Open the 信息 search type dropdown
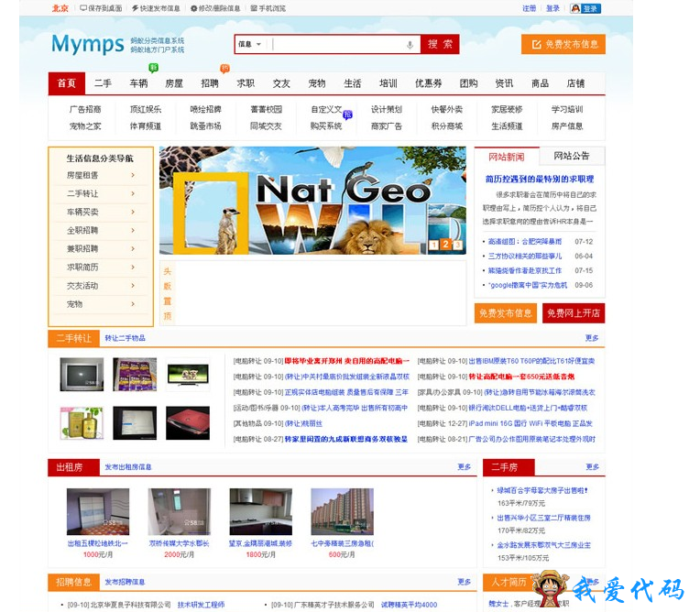 click(250, 44)
